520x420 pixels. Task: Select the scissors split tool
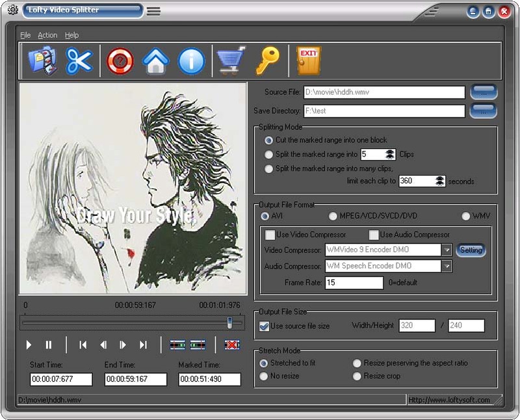pos(79,60)
